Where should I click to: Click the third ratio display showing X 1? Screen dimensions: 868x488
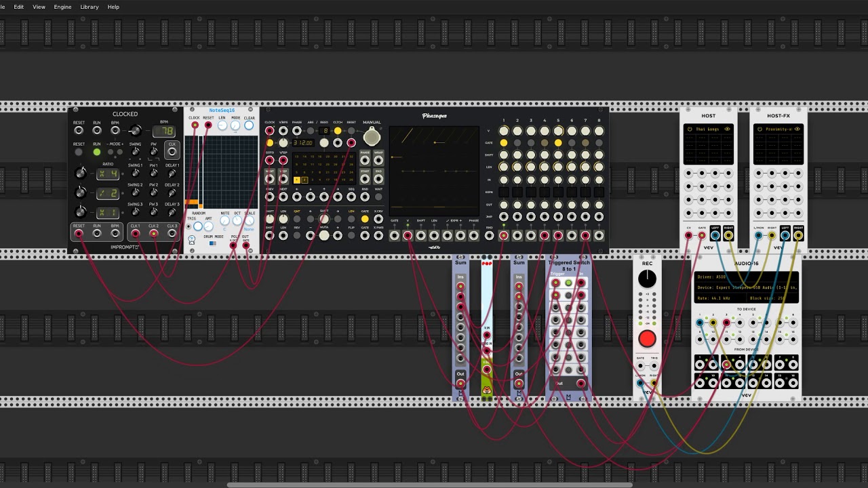[x=108, y=213]
